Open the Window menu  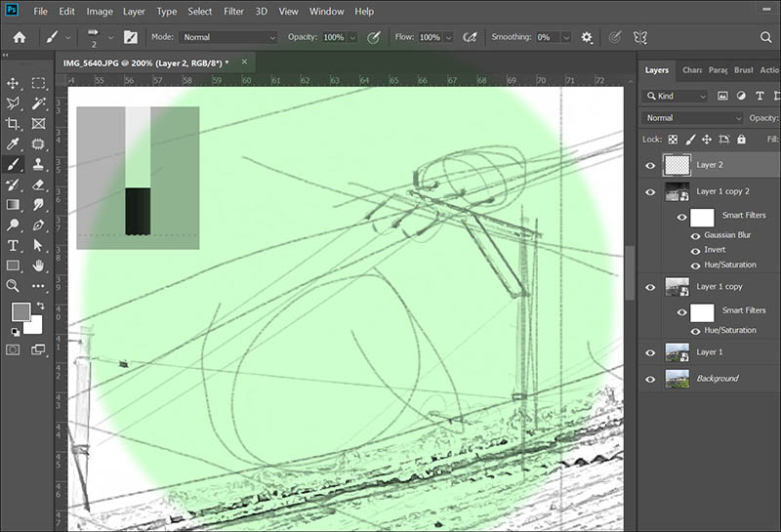click(x=326, y=11)
